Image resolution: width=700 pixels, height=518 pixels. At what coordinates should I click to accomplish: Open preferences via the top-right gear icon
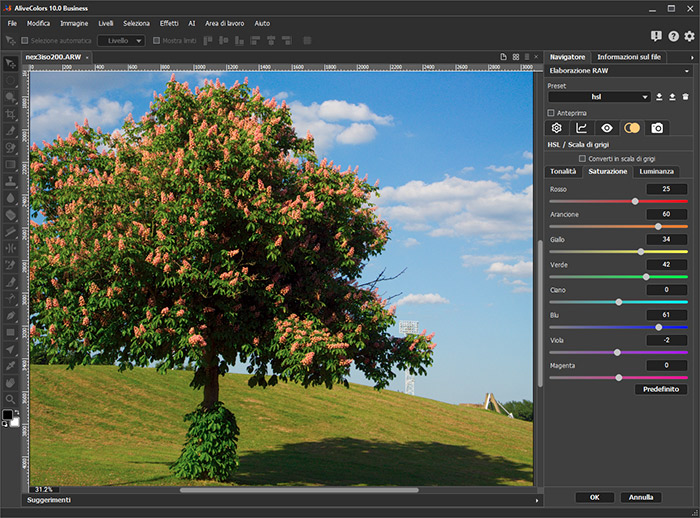pos(689,36)
